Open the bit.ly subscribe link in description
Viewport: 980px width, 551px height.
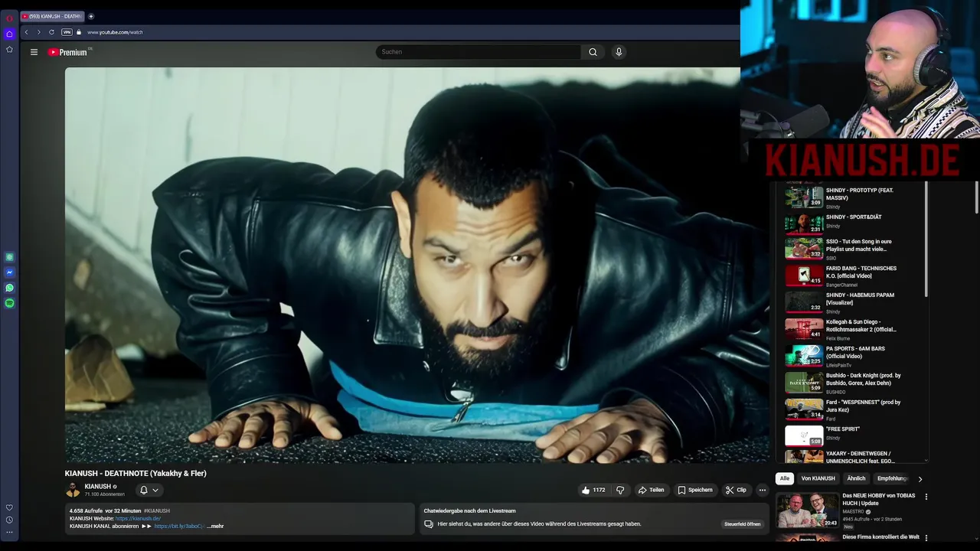pos(179,526)
